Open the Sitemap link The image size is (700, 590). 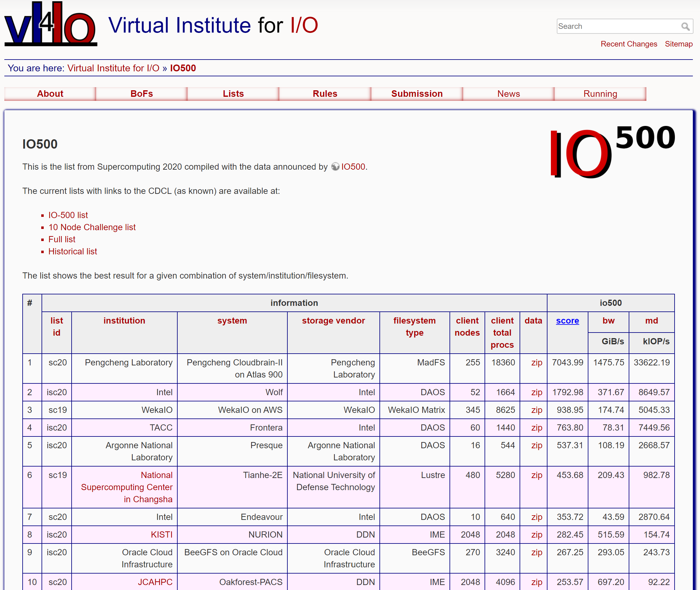coord(678,44)
